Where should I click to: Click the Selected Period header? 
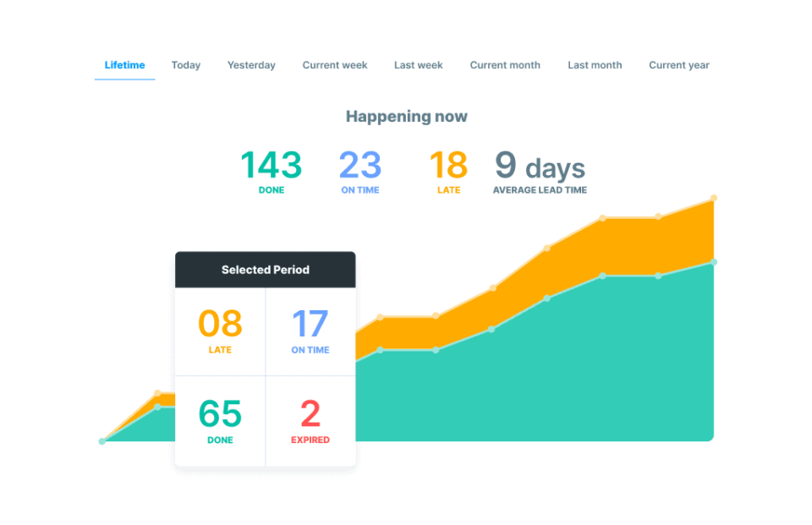265,269
